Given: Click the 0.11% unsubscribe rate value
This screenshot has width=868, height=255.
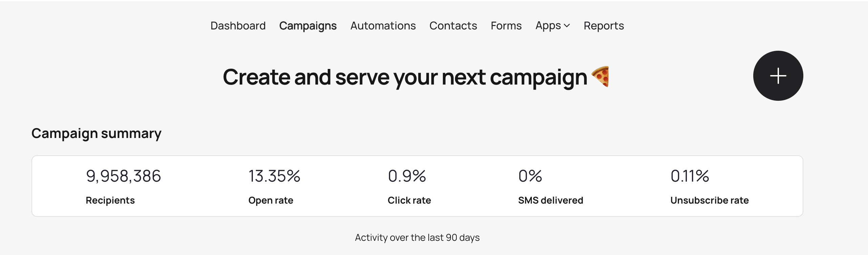Looking at the screenshot, I should (690, 176).
